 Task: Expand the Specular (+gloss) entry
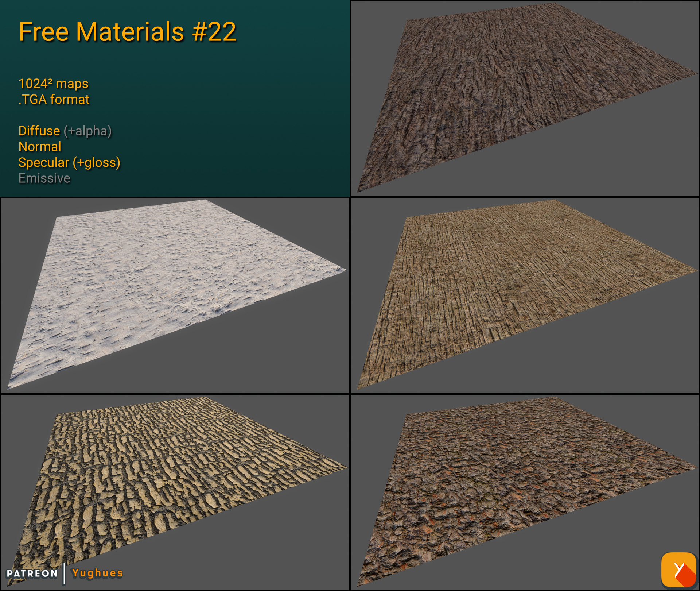point(69,163)
